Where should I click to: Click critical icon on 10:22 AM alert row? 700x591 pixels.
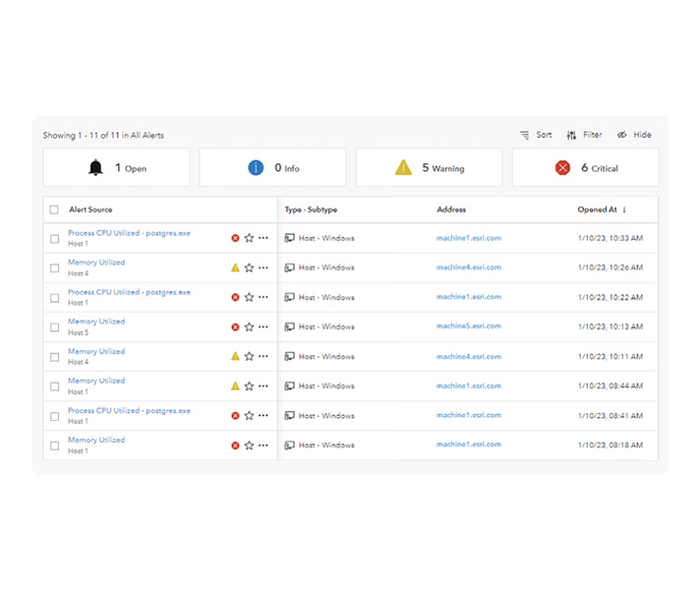[x=235, y=297]
